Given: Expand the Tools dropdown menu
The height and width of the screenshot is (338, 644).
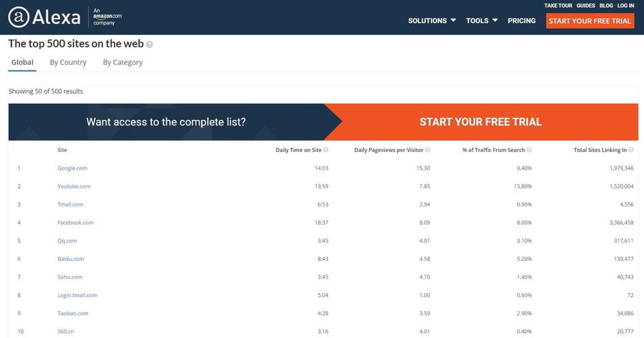Looking at the screenshot, I should tap(481, 20).
